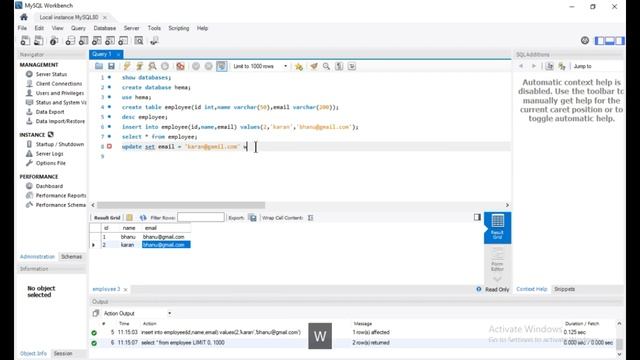The image size is (640, 360).
Task: Hide the right SQL Additions sidebar
Action: tap(620, 40)
